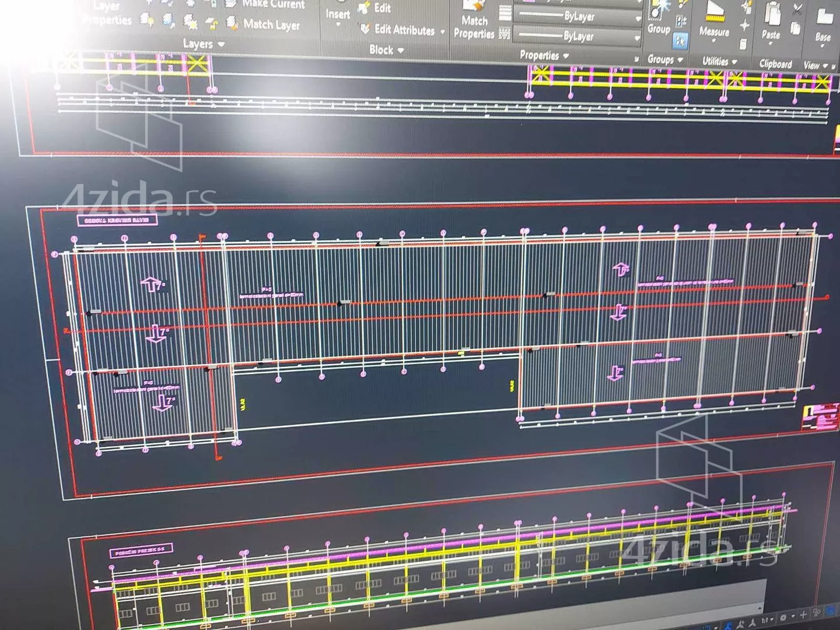The width and height of the screenshot is (840, 630).
Task: Toggle the blue status bar button at far right
Action: 831,611
